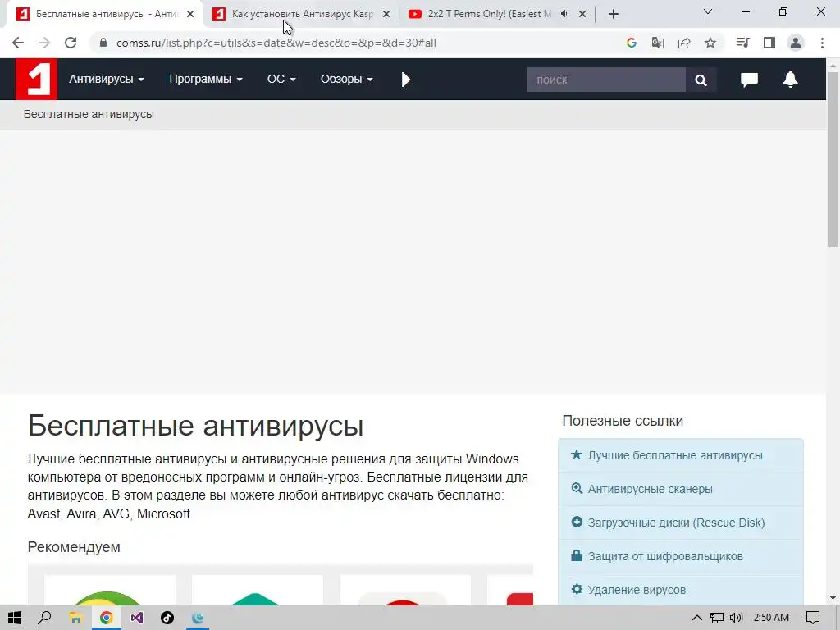Image resolution: width=840 pixels, height=630 pixels.
Task: Open Windows taskbar search
Action: (x=45, y=618)
